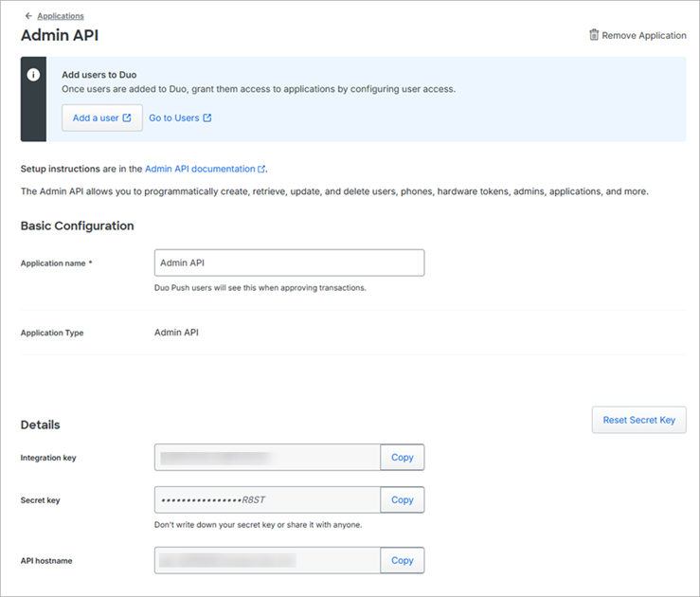Click the Setup instructions text
Screen dimensions: 700x597
point(61,169)
